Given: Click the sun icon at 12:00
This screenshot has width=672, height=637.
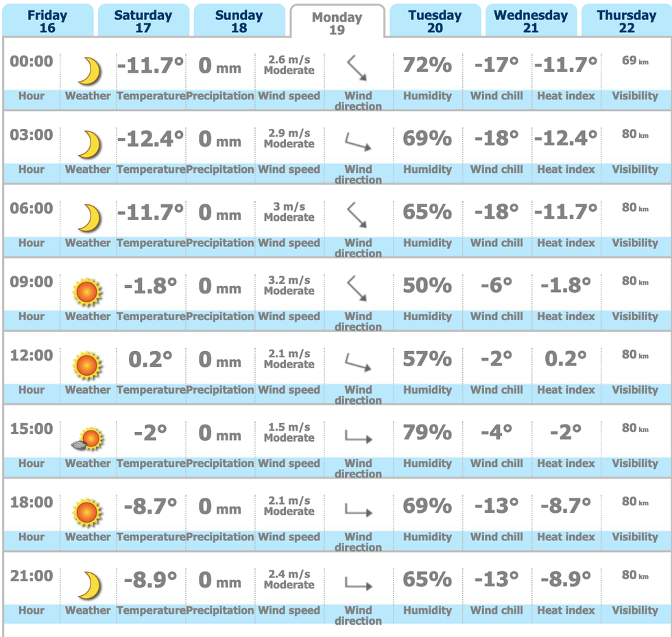Looking at the screenshot, I should [x=88, y=365].
